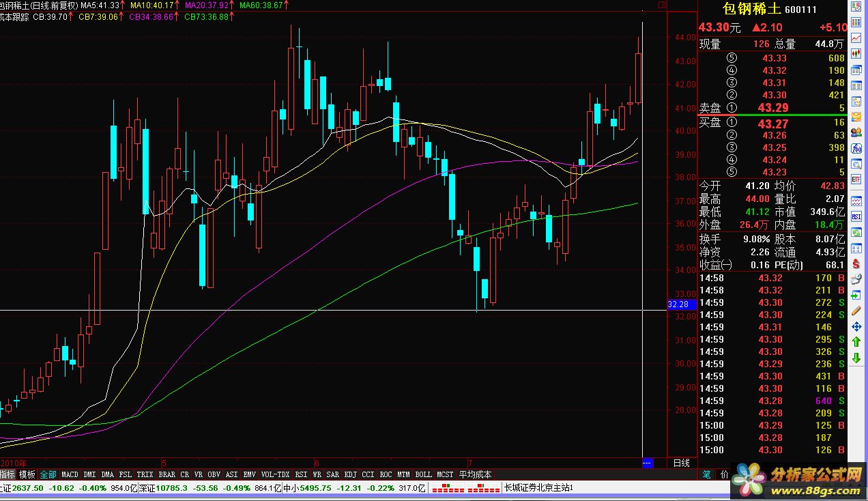Select the 指标 tab
This screenshot has width=868, height=501.
[x=7, y=474]
